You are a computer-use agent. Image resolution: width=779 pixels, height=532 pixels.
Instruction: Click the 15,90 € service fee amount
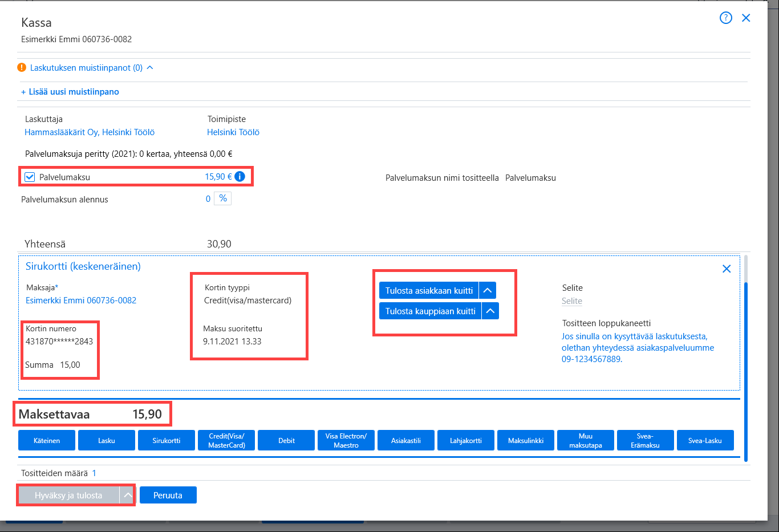pyautogui.click(x=218, y=177)
